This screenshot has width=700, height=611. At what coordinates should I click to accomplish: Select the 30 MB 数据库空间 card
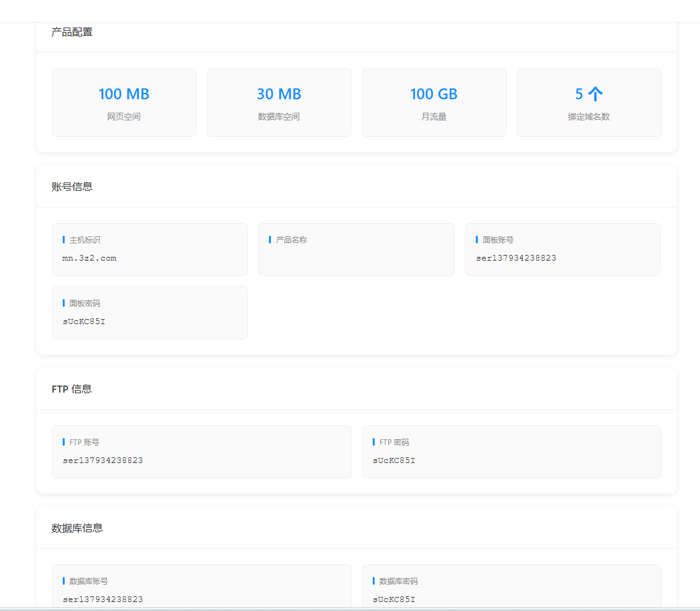coord(279,102)
